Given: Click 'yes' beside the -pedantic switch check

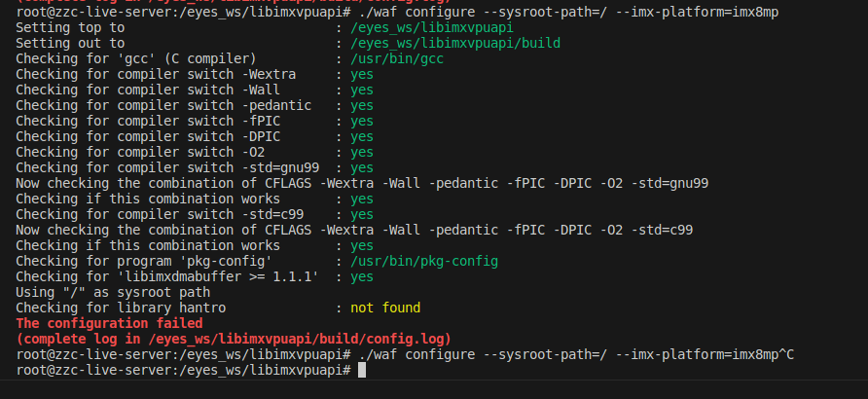Looking at the screenshot, I should [361, 105].
